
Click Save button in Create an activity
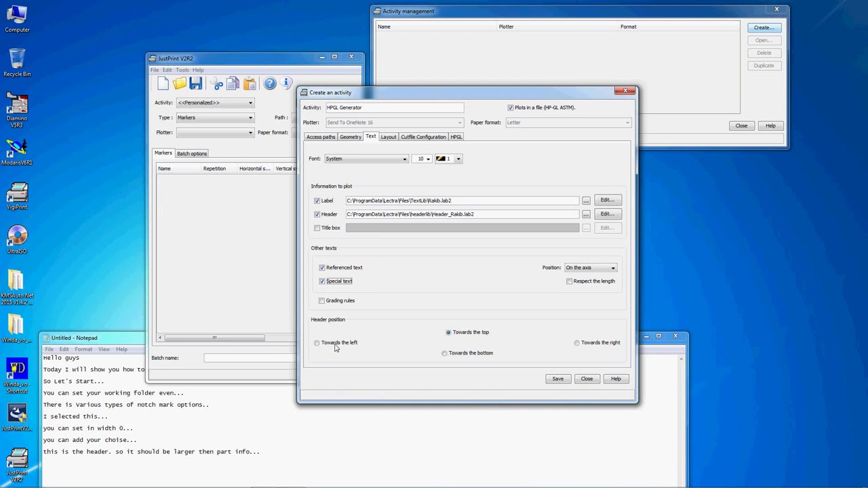click(557, 379)
